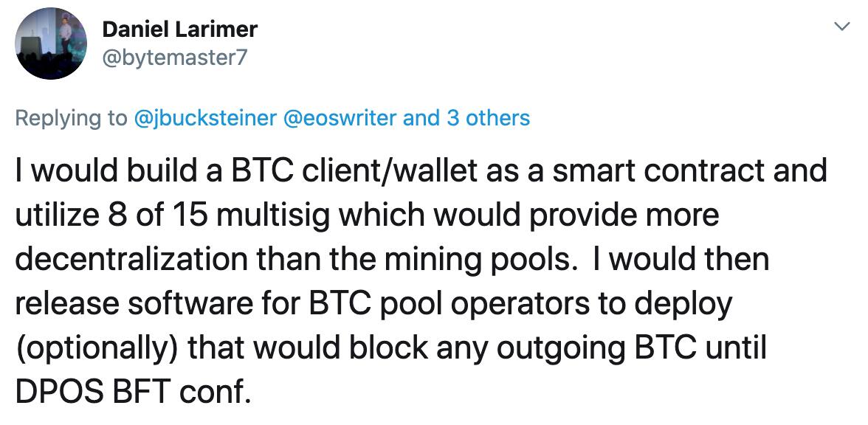Click the Daniel Larimer display name
Image resolution: width=868 pixels, height=425 pixels.
pyautogui.click(x=179, y=29)
